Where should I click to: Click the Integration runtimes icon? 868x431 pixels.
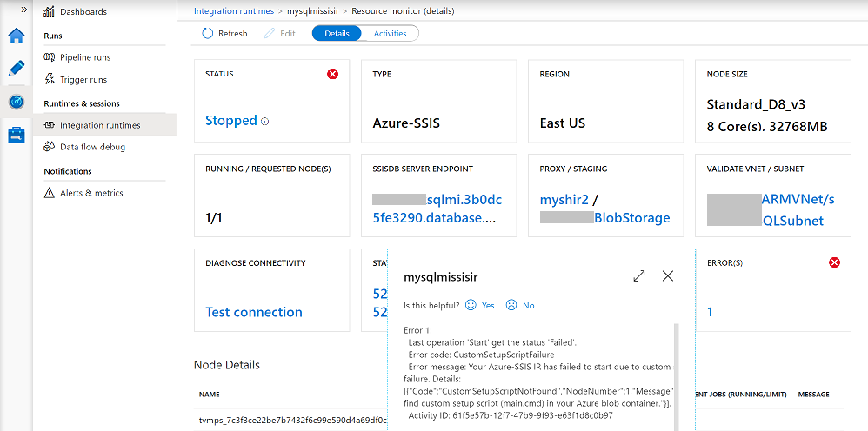[49, 125]
